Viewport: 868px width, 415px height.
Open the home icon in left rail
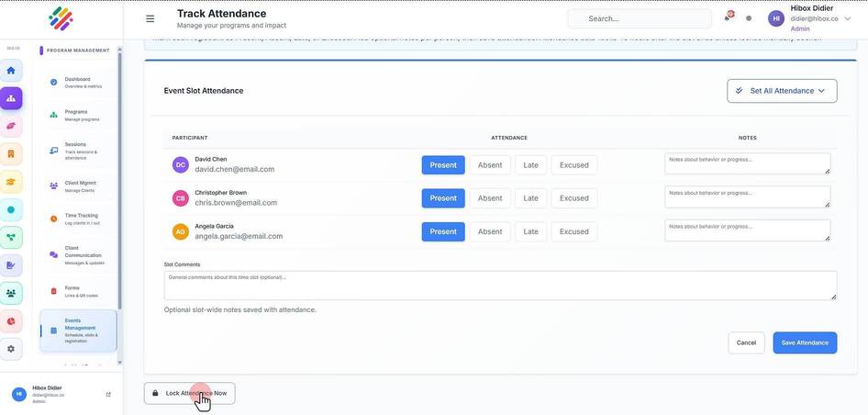click(x=11, y=71)
